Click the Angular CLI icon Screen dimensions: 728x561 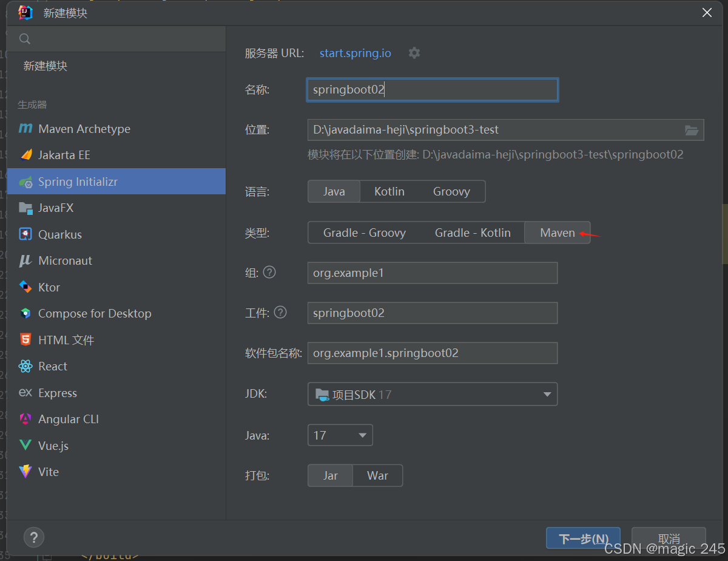point(25,419)
